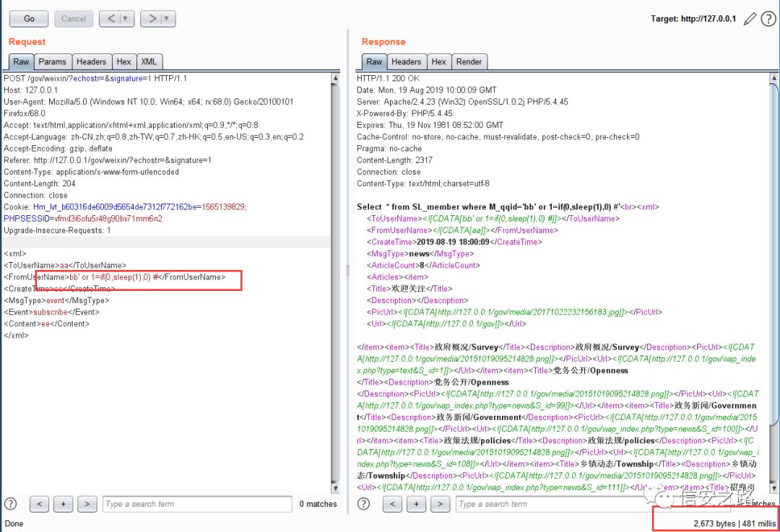Click the request Content-Length: 204 header
780x532 pixels.
tap(39, 183)
